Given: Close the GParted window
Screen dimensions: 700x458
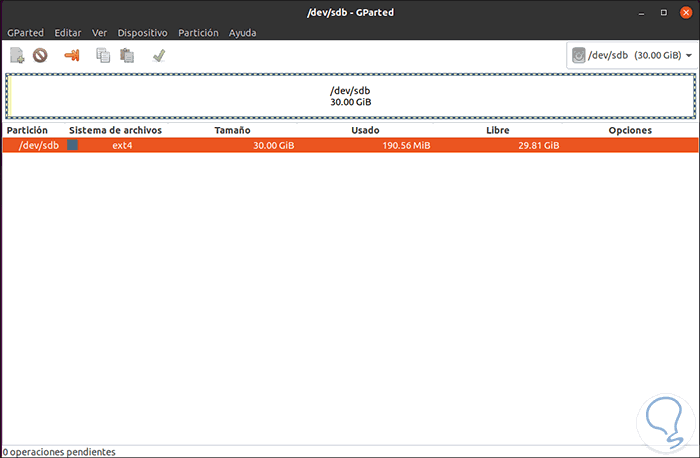Looking at the screenshot, I should [686, 12].
